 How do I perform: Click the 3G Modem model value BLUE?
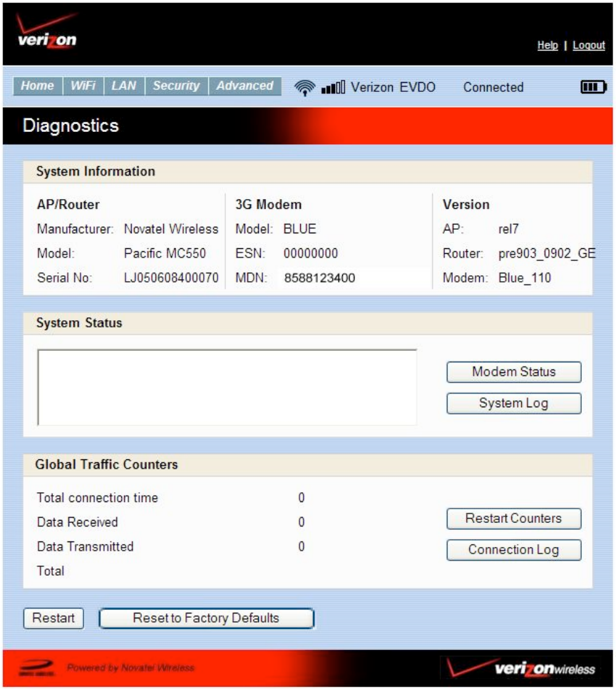click(299, 229)
